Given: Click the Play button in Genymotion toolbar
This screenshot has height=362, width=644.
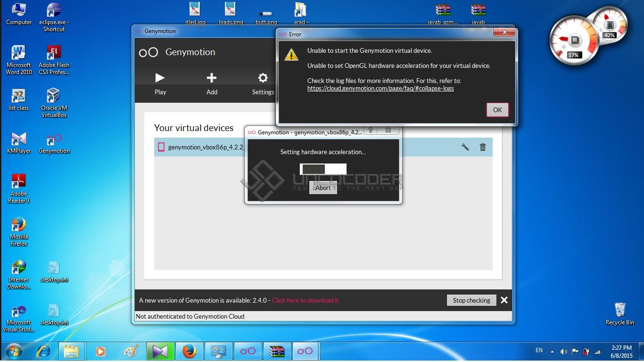Looking at the screenshot, I should coord(160,84).
